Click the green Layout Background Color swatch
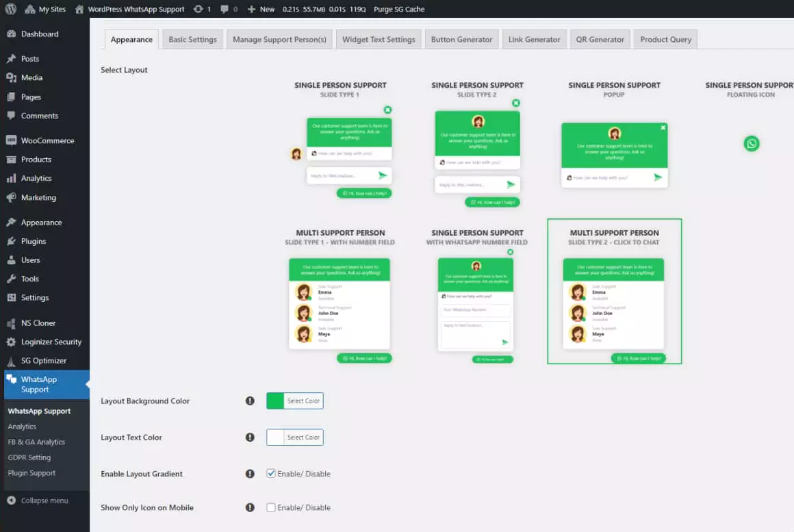 pyautogui.click(x=275, y=401)
